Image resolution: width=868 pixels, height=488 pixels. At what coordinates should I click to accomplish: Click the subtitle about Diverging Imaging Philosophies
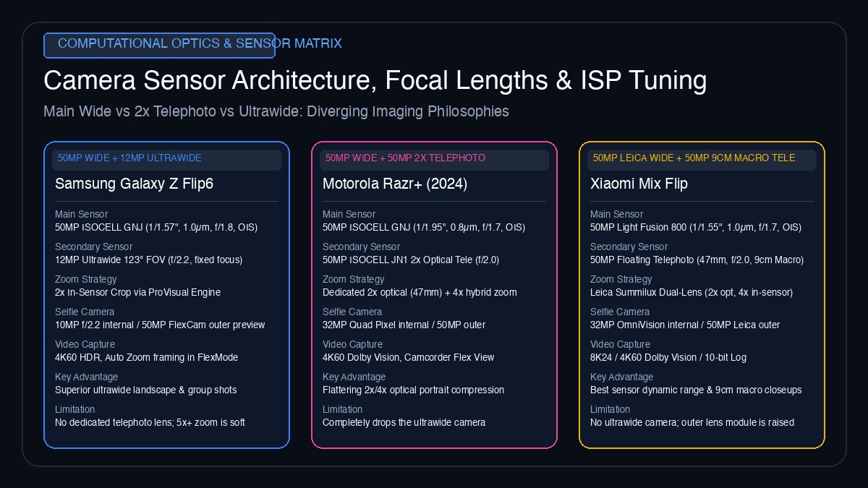click(x=276, y=111)
